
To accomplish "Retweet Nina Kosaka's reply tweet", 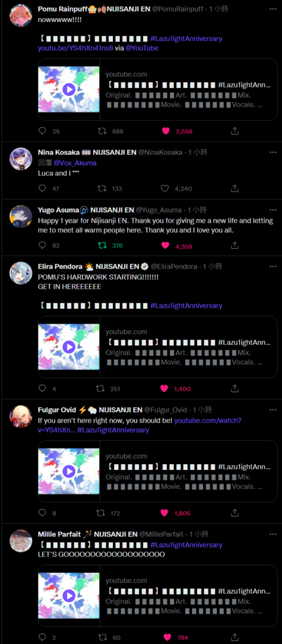I will [x=101, y=188].
